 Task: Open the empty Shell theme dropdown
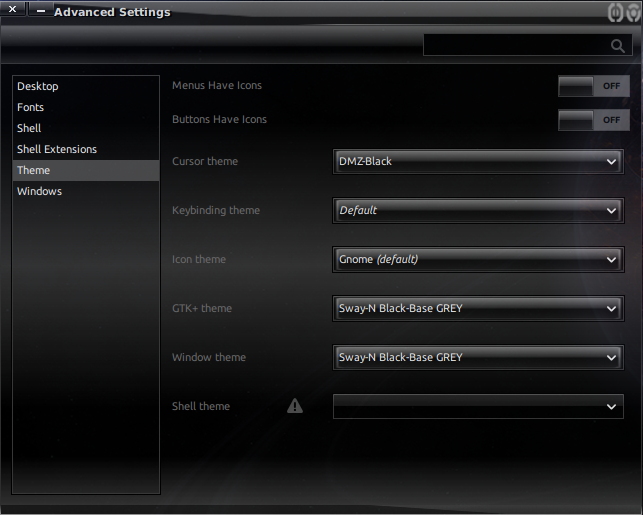tap(478, 406)
